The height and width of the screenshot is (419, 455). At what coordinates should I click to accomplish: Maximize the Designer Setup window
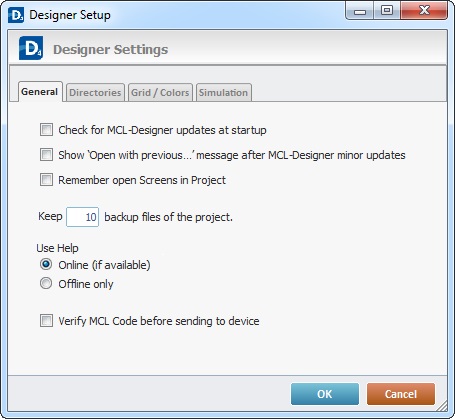point(387,11)
